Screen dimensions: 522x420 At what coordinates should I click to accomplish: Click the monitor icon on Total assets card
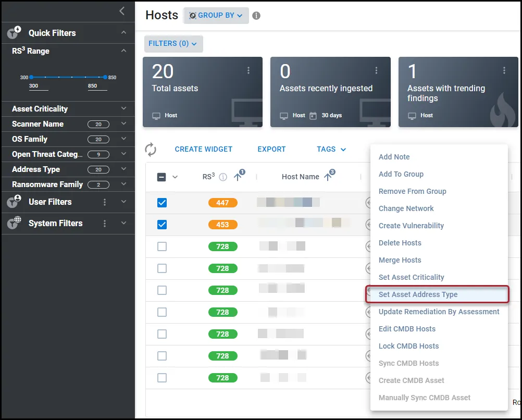[156, 116]
